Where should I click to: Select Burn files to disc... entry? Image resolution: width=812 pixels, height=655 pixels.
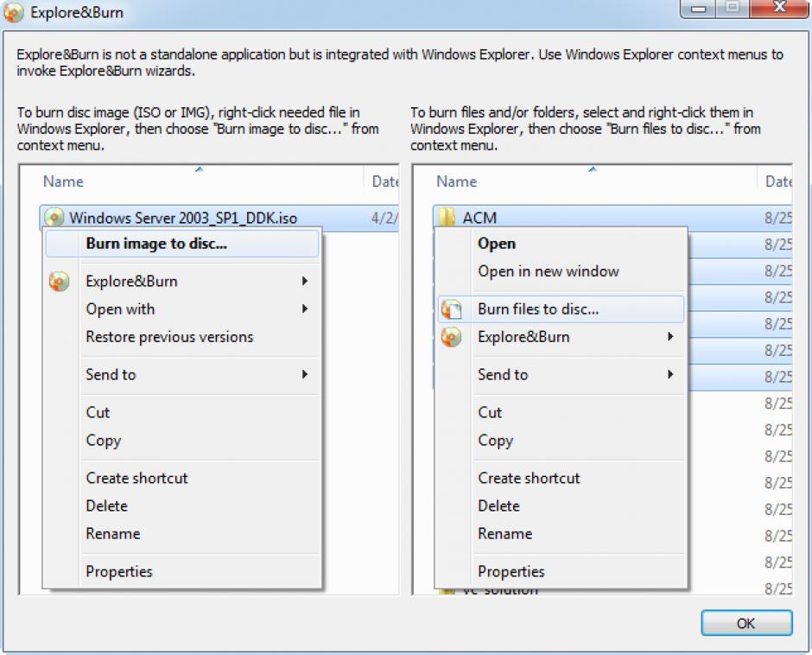click(561, 309)
